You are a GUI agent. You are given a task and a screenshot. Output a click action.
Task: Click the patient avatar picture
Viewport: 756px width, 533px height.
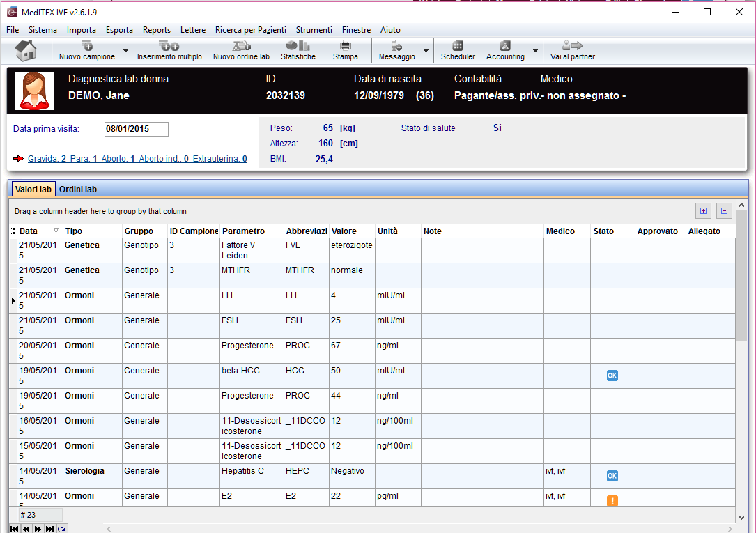[x=34, y=91]
